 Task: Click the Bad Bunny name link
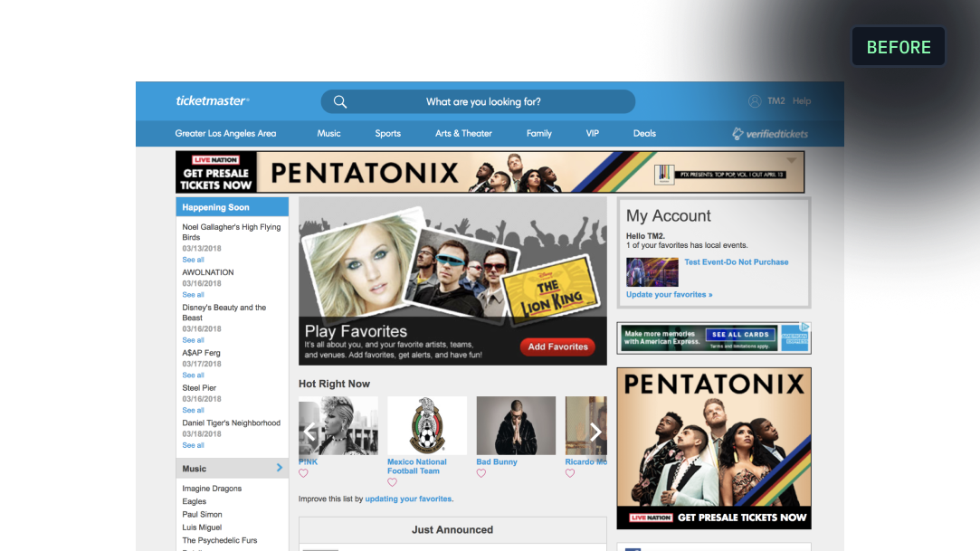point(497,462)
